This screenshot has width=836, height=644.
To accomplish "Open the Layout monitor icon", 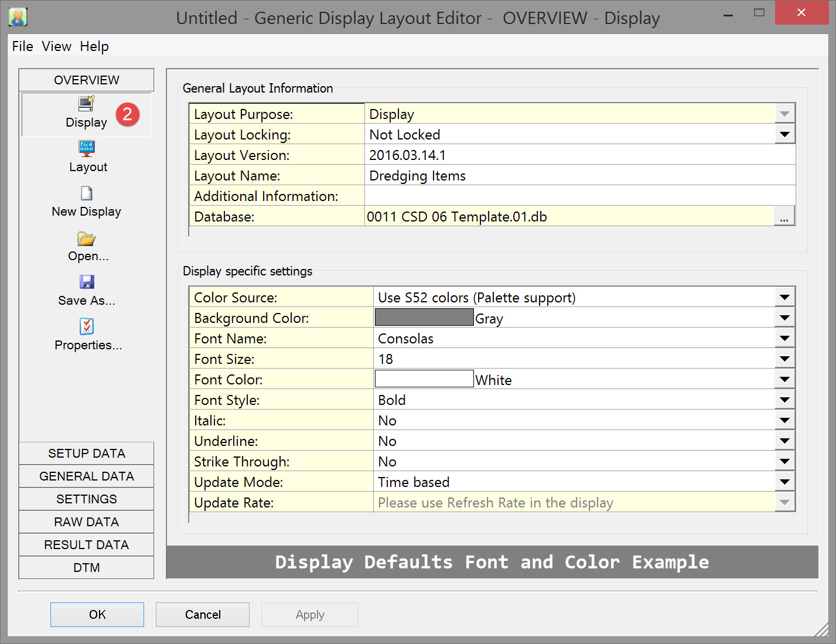I will pos(87,148).
